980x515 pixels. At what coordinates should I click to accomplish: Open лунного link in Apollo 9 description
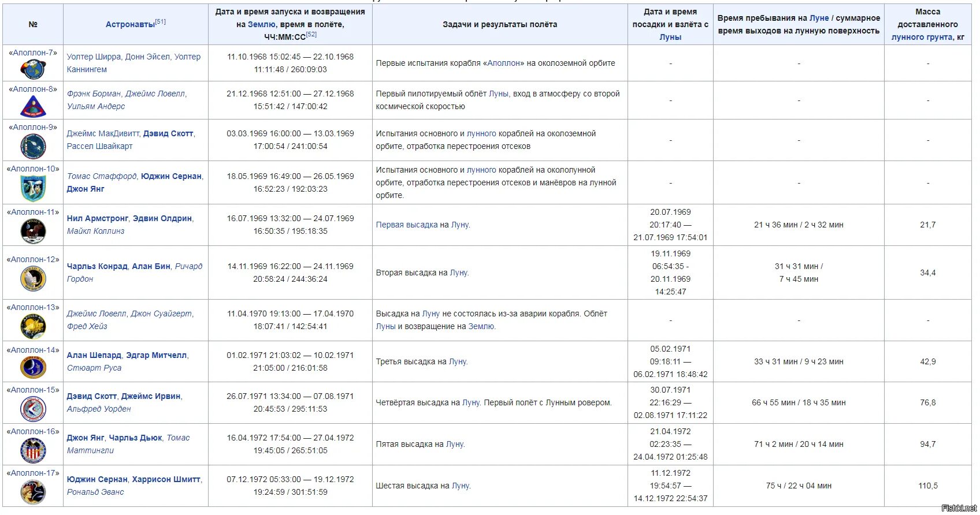481,133
